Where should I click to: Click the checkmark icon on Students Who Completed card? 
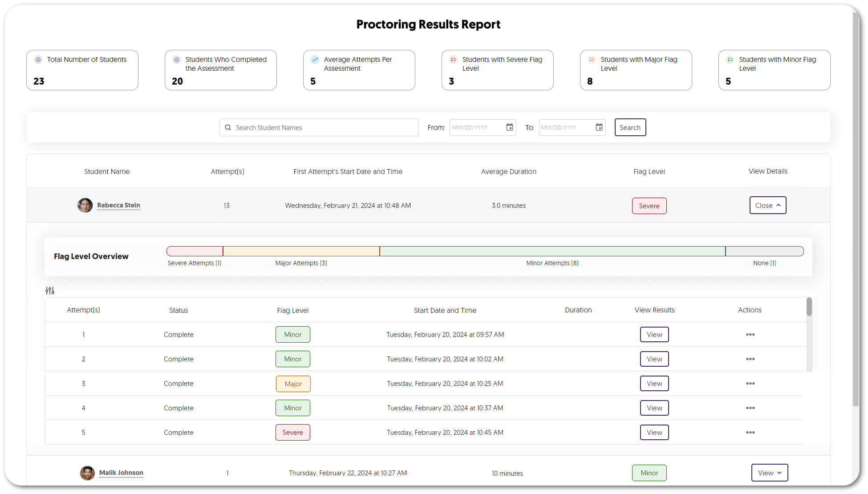click(x=177, y=59)
